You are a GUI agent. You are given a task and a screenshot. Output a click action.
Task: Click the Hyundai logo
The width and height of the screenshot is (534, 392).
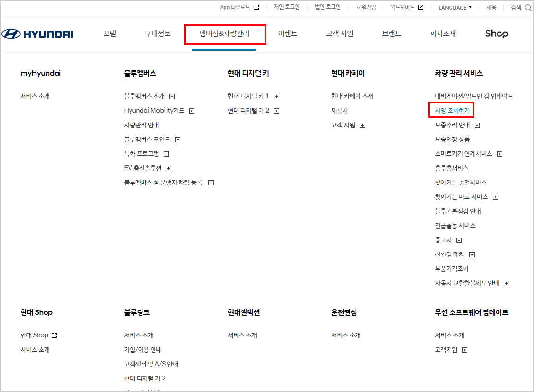click(37, 34)
